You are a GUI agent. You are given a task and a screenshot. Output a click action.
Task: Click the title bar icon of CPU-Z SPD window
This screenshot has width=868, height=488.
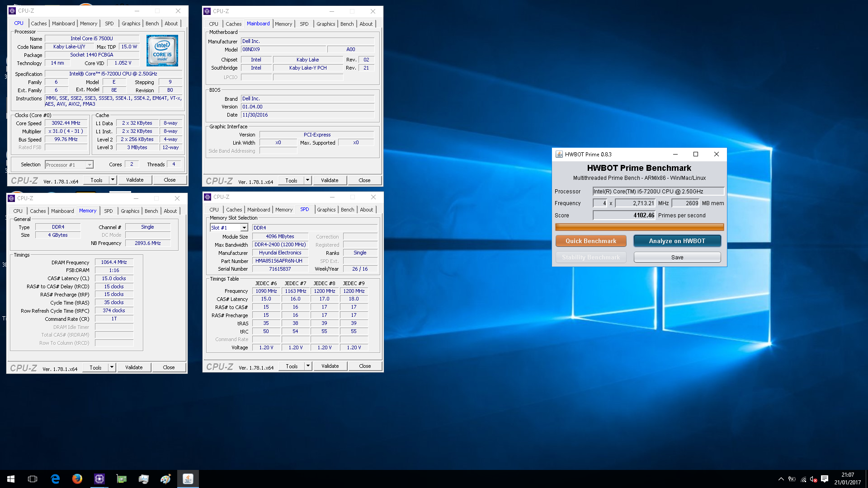[x=208, y=197]
